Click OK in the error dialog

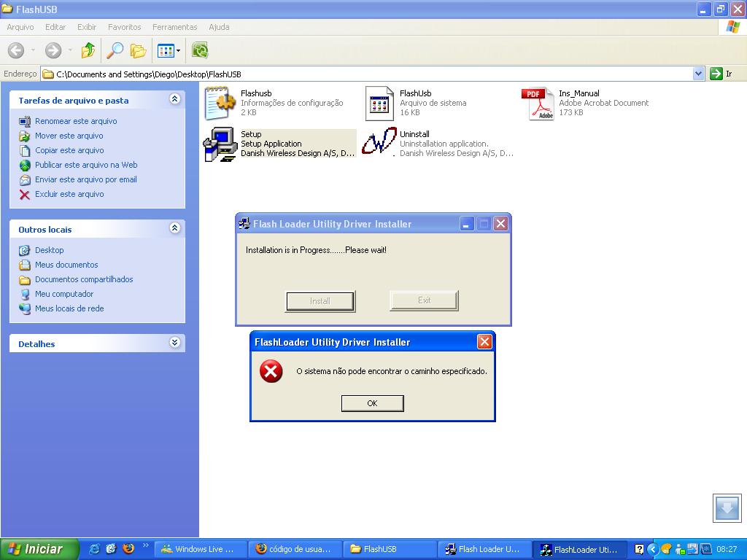coord(373,403)
